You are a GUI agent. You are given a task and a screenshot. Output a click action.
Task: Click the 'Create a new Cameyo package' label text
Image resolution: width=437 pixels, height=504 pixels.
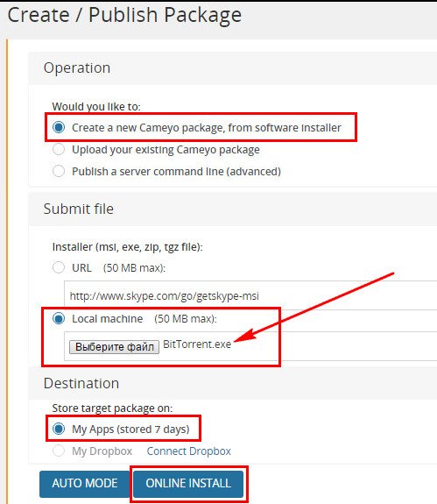coord(207,128)
